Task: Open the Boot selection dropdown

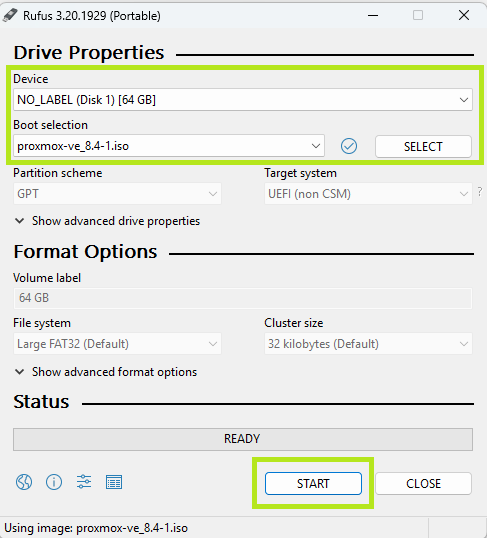Action: (x=169, y=146)
